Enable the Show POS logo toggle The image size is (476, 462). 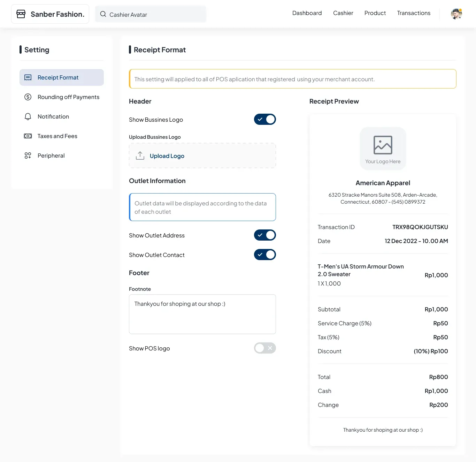[x=265, y=348]
